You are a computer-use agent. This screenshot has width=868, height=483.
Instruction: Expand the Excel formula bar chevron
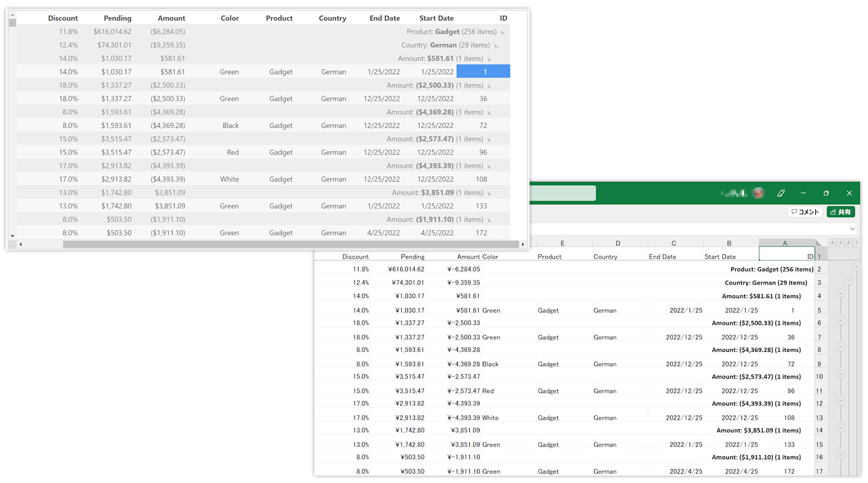pyautogui.click(x=852, y=229)
